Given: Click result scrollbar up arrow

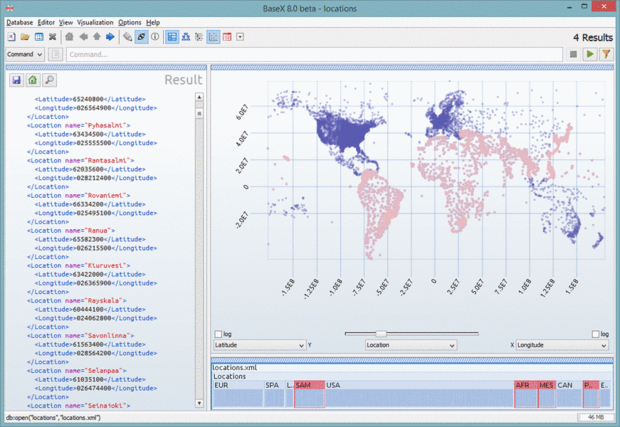Looking at the screenshot, I should [x=199, y=97].
